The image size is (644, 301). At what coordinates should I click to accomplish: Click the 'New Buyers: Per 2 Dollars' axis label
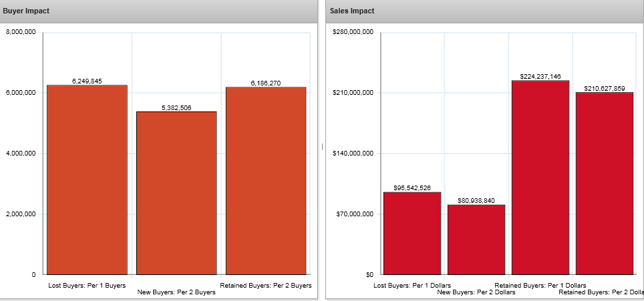[476, 292]
